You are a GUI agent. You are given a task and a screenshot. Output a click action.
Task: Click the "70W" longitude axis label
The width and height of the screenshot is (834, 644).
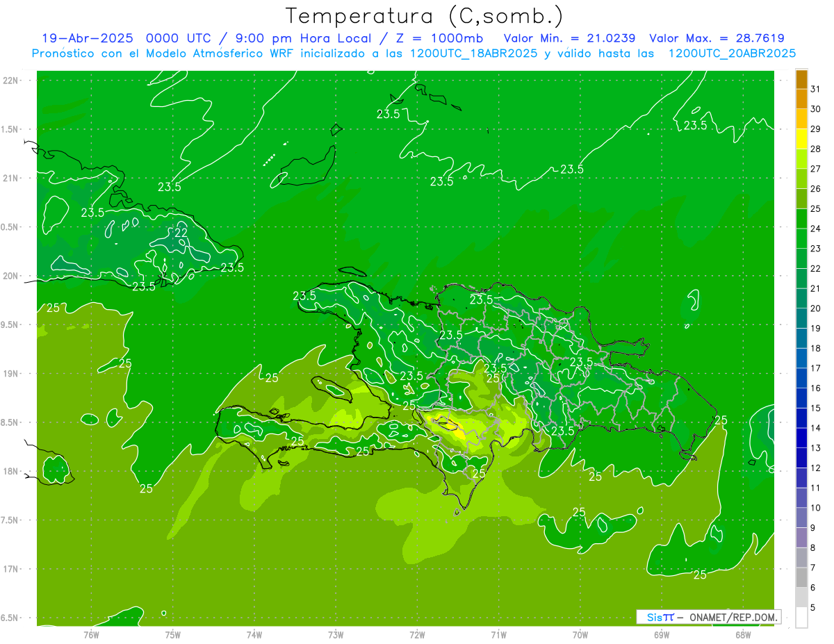point(580,634)
